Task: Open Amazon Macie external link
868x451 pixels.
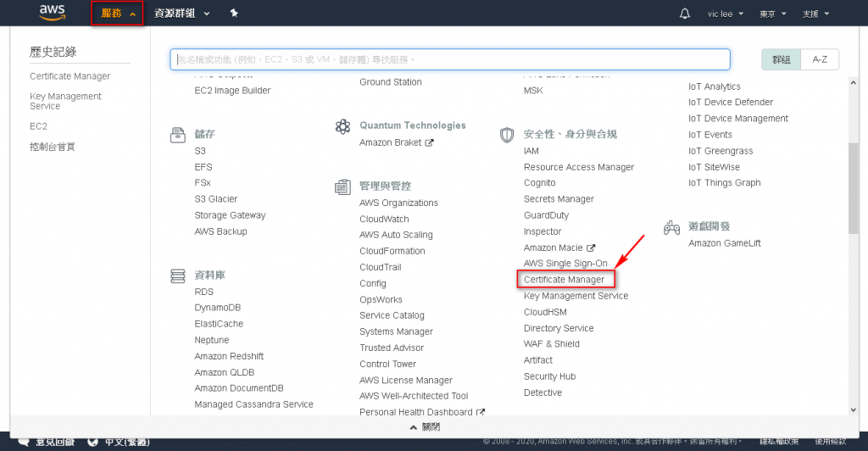Action: point(559,248)
